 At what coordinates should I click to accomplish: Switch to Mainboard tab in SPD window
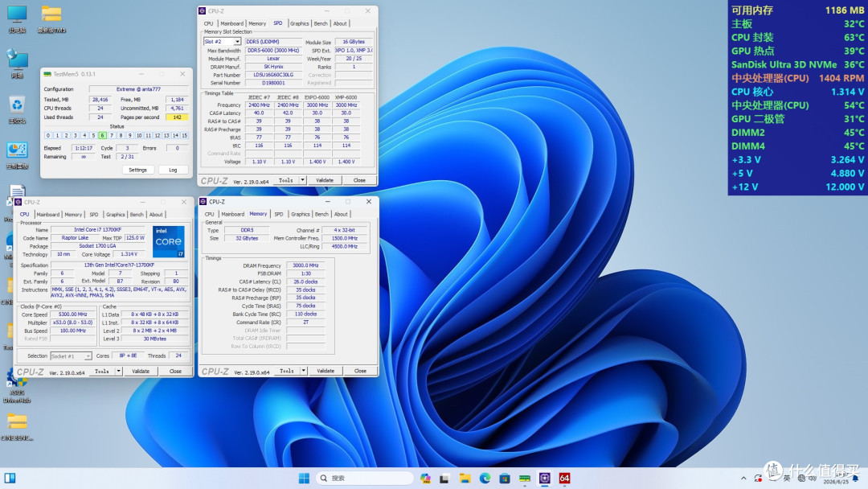click(231, 23)
